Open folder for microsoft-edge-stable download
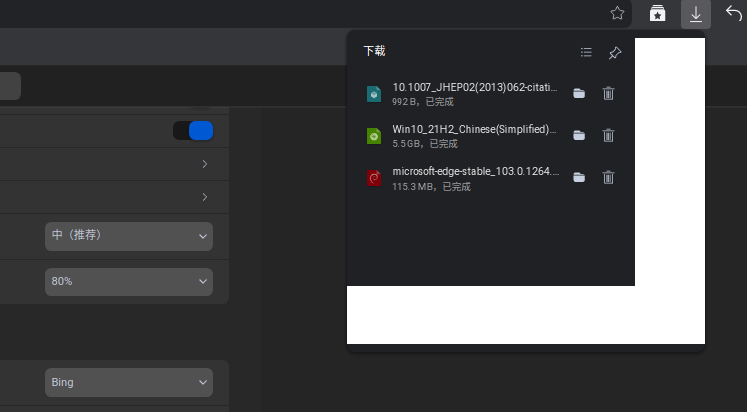The image size is (747, 412). [x=579, y=177]
